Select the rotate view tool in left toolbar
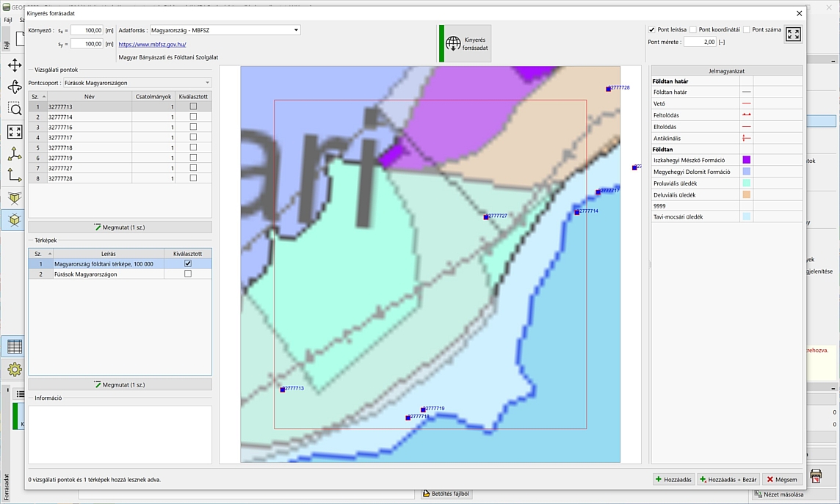 tap(14, 87)
